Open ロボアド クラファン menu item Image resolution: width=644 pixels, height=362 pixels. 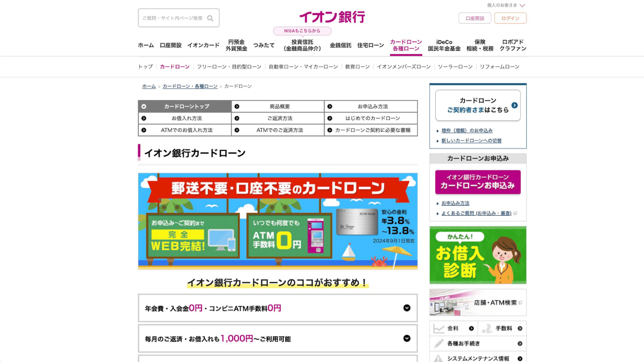click(x=513, y=45)
